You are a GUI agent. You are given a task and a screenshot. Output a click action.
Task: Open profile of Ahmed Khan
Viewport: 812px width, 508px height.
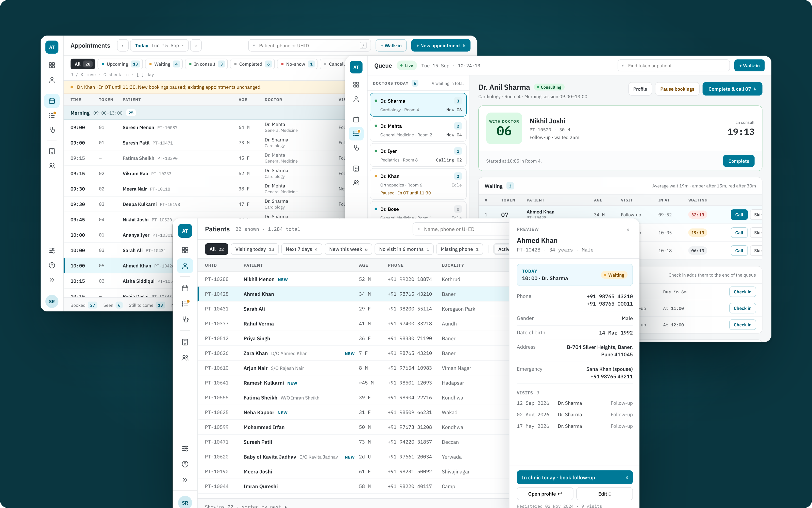(x=545, y=494)
